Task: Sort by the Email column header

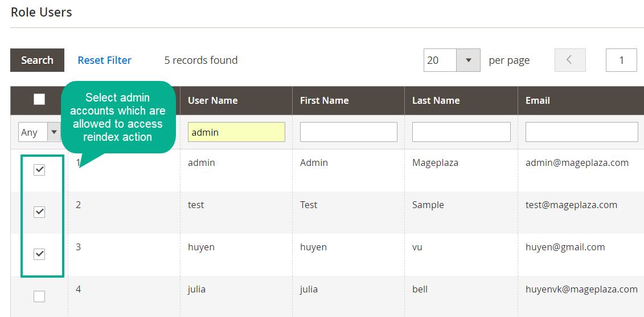Action: coord(538,100)
